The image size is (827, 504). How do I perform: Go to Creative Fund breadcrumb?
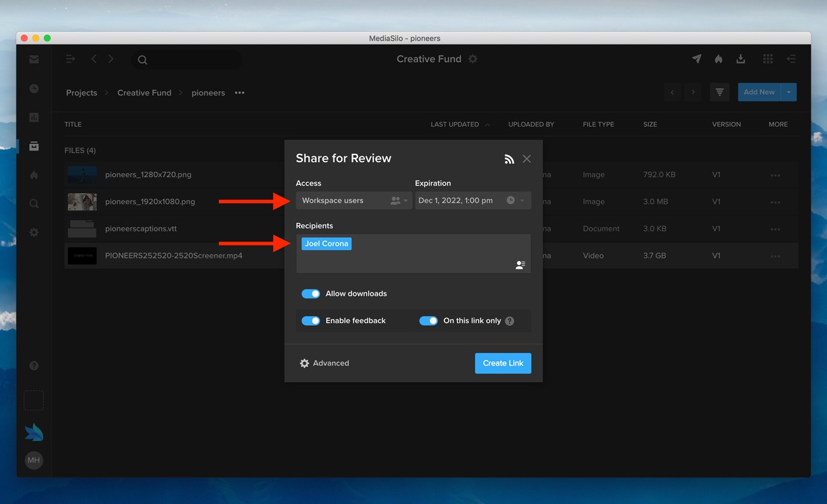144,93
